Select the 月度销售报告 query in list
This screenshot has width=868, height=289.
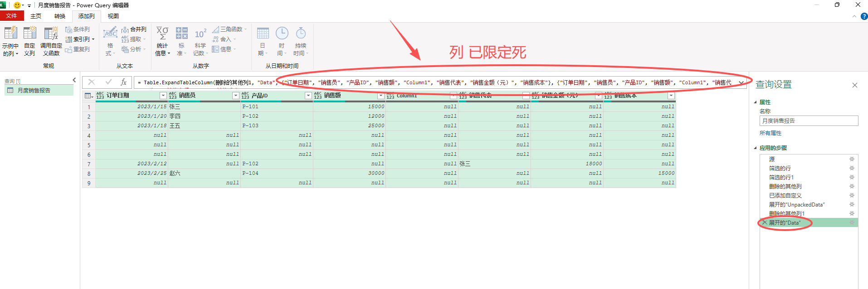point(34,91)
